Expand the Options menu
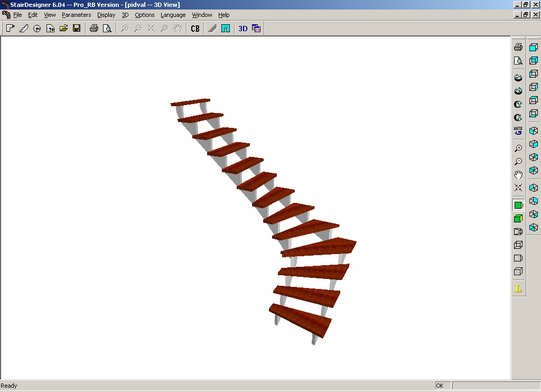This screenshot has height=392, width=541. click(145, 15)
